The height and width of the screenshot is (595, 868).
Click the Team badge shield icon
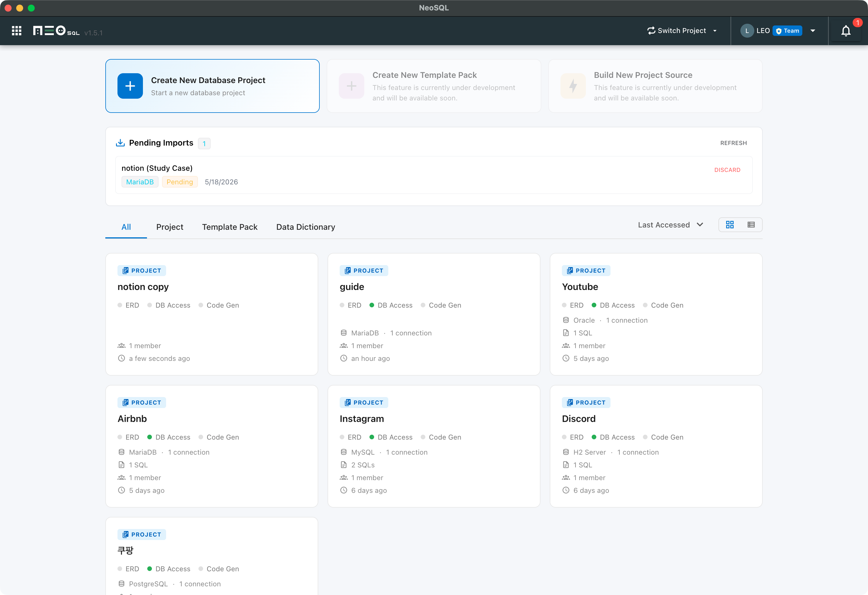pos(779,31)
